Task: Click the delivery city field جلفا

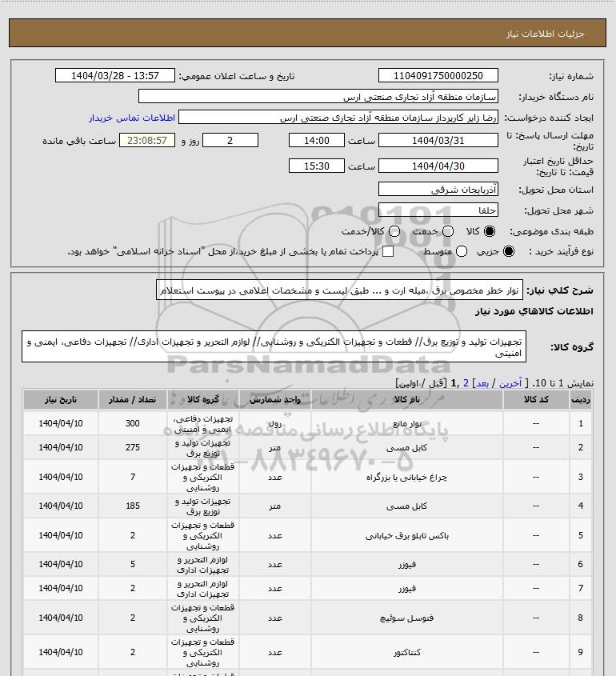Action: click(438, 210)
